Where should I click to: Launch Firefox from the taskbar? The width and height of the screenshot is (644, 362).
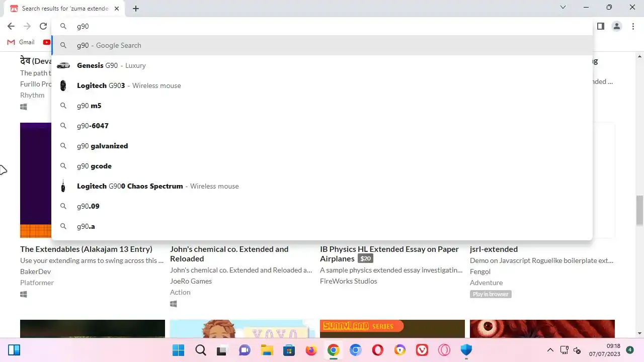pos(311,350)
